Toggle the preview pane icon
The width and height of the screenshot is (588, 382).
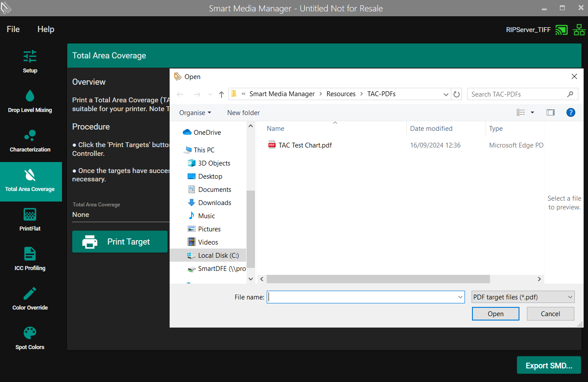pos(551,112)
